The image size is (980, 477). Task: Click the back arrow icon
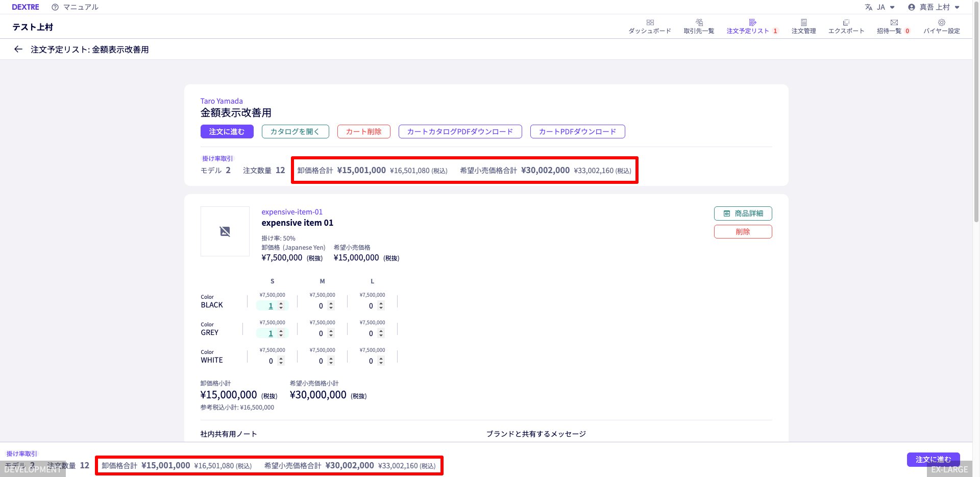tap(18, 50)
